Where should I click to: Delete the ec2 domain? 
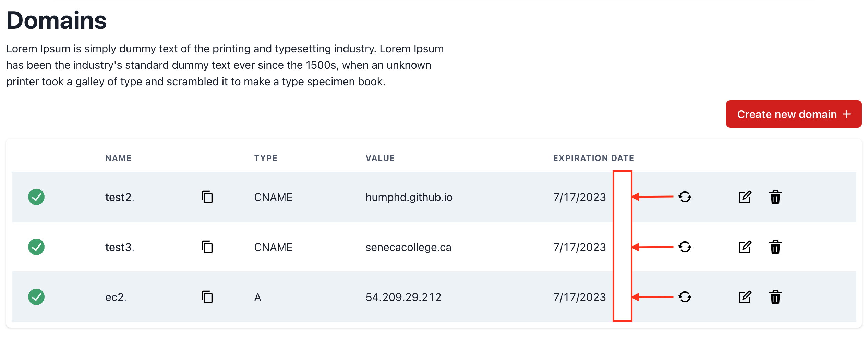pyautogui.click(x=775, y=297)
